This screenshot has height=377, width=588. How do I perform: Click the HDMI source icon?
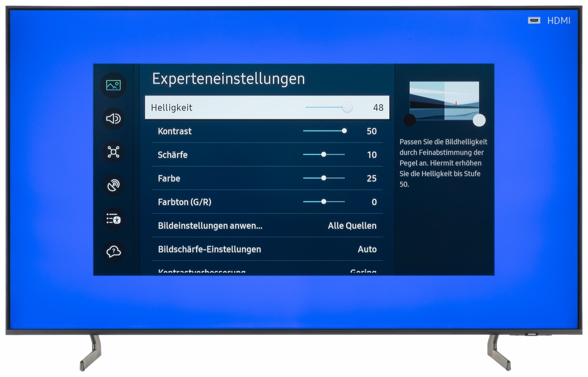pyautogui.click(x=534, y=21)
